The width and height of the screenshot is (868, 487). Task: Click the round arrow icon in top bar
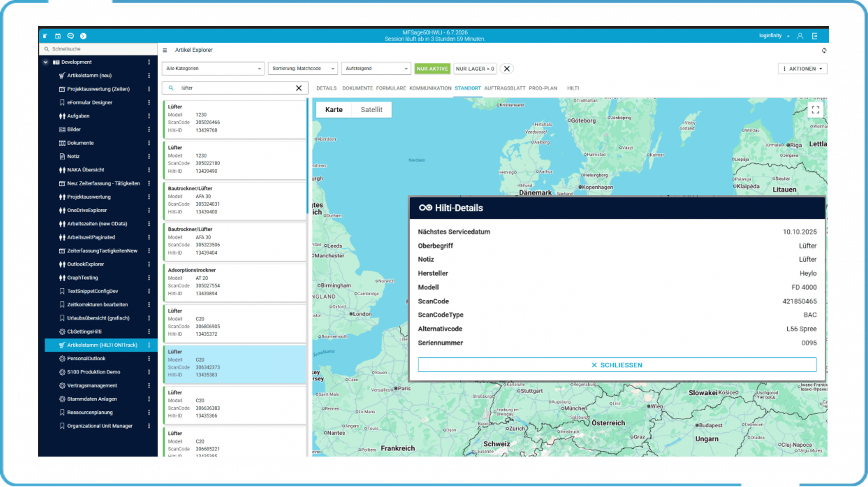pyautogui.click(x=83, y=36)
